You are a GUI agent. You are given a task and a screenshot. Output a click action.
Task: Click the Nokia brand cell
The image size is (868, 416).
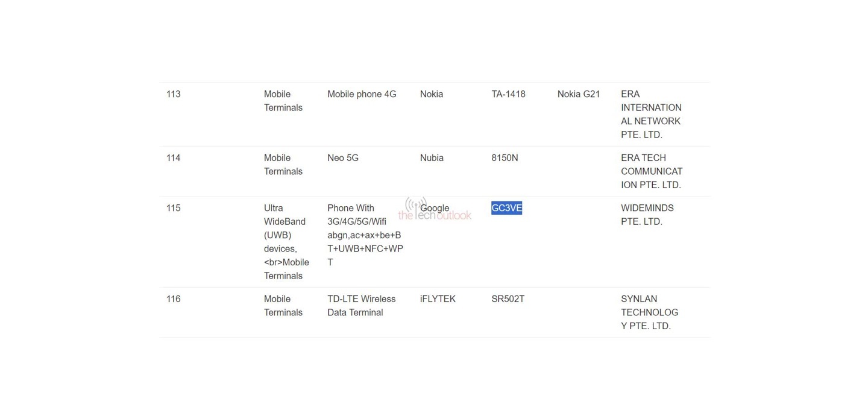[432, 95]
